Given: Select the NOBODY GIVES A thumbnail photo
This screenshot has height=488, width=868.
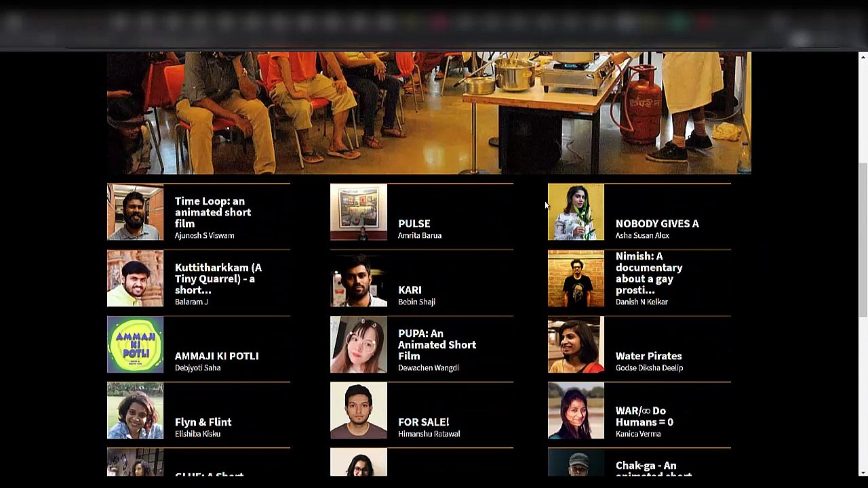Looking at the screenshot, I should point(576,212).
